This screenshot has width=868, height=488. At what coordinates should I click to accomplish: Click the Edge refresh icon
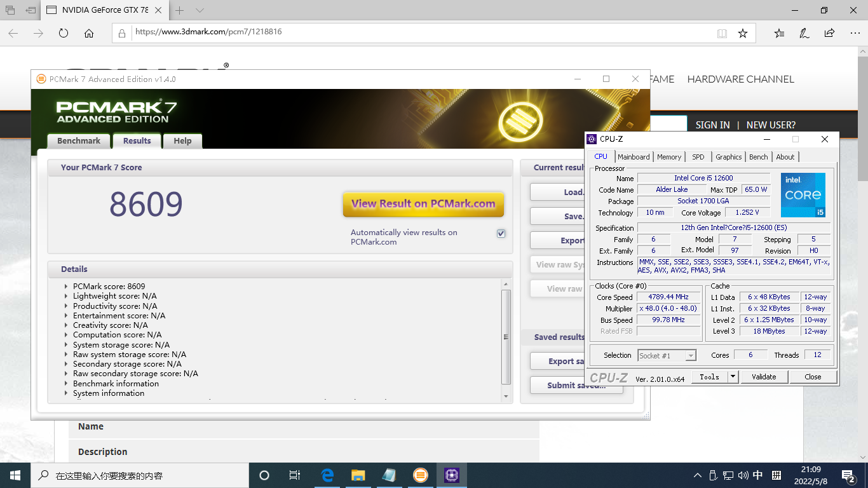pos(64,33)
